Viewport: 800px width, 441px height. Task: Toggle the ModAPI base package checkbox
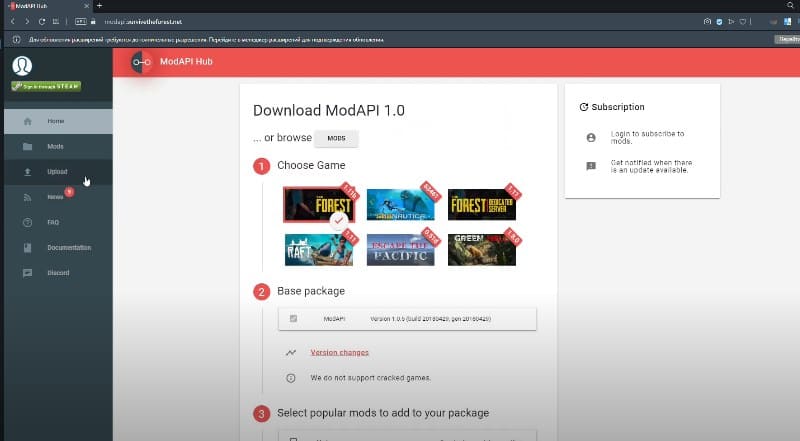click(x=293, y=318)
